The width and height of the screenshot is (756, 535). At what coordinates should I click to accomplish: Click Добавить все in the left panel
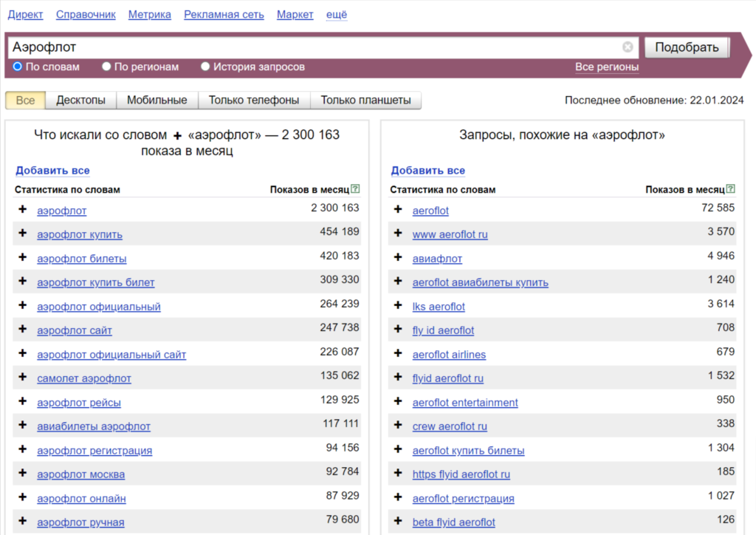(52, 170)
